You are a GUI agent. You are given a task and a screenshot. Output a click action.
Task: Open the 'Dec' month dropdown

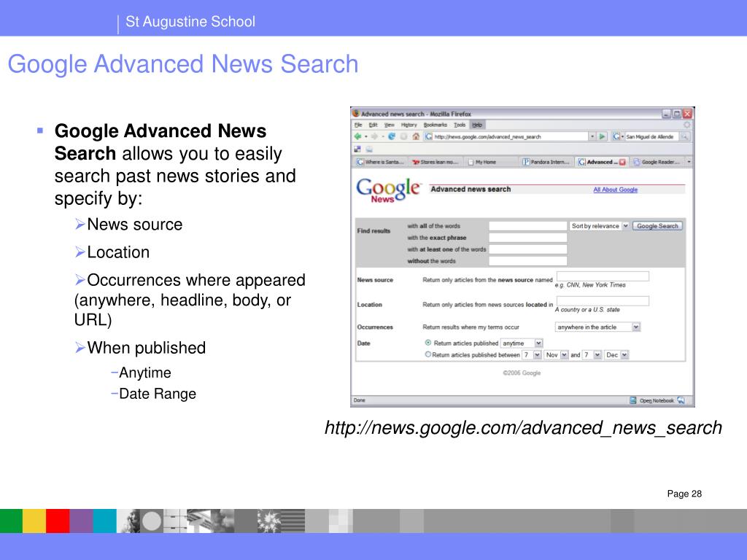(x=616, y=355)
